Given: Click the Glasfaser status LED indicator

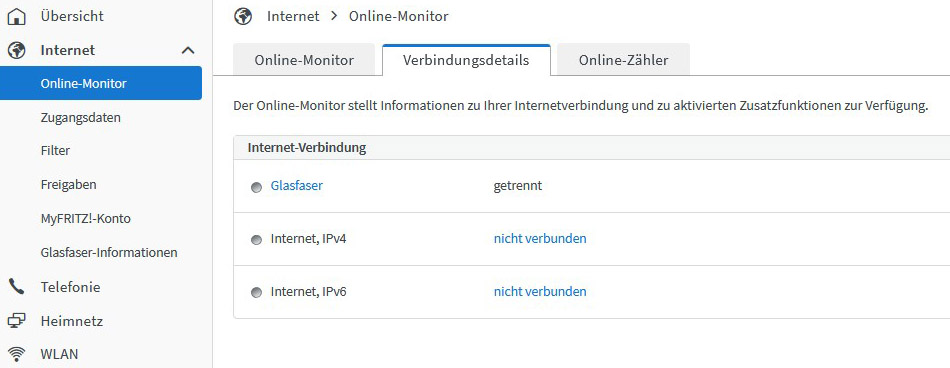Looking at the screenshot, I should pos(256,187).
